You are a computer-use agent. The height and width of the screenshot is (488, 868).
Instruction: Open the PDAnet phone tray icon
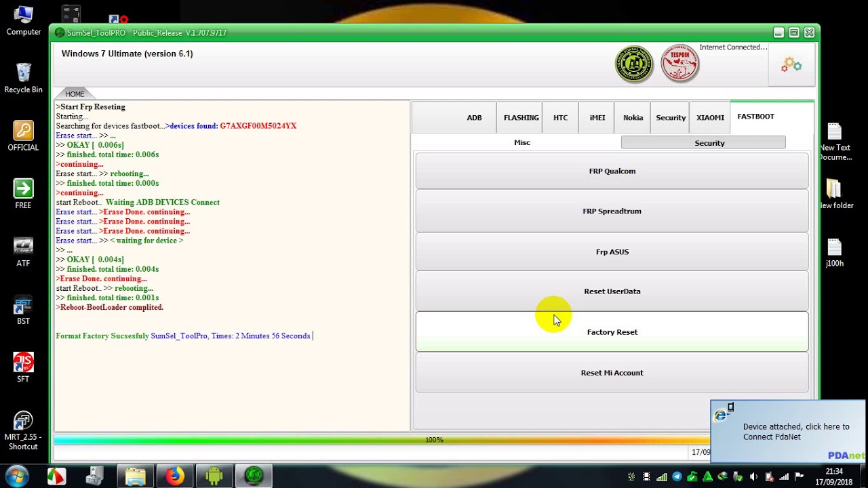pos(769,477)
